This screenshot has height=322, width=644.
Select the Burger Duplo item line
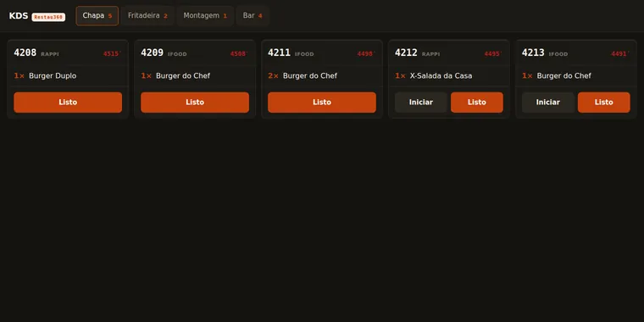tap(68, 76)
